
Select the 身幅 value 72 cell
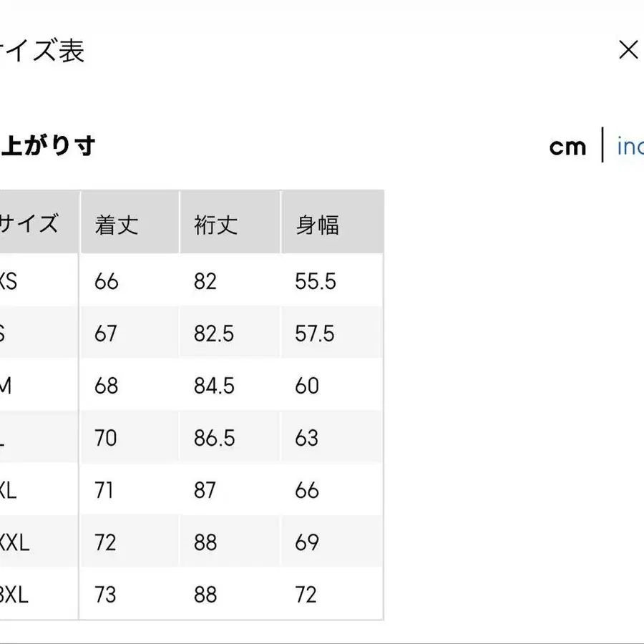tap(306, 594)
